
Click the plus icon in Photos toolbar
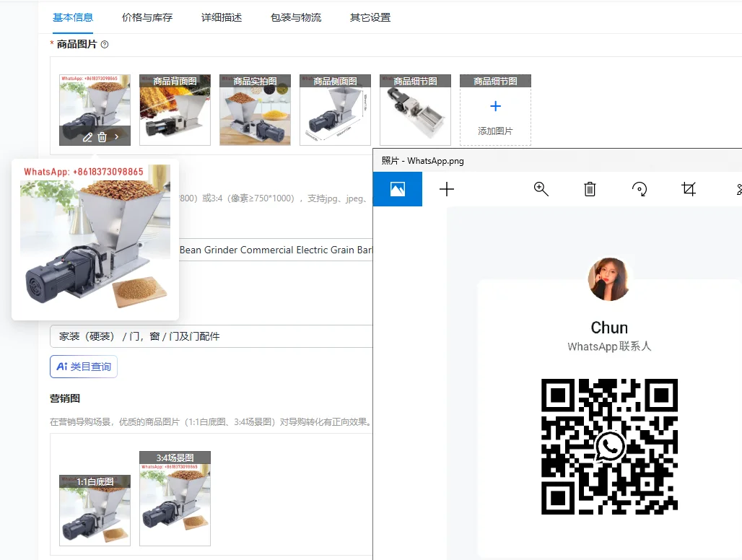pos(447,189)
